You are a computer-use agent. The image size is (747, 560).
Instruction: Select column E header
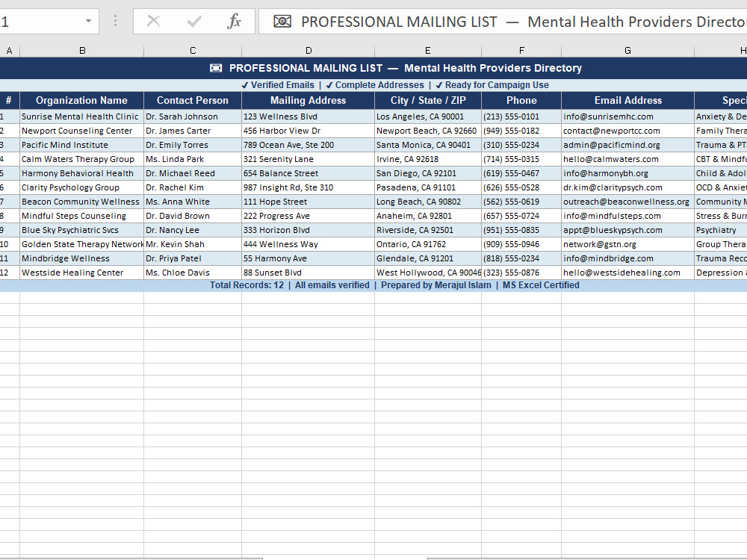click(427, 51)
